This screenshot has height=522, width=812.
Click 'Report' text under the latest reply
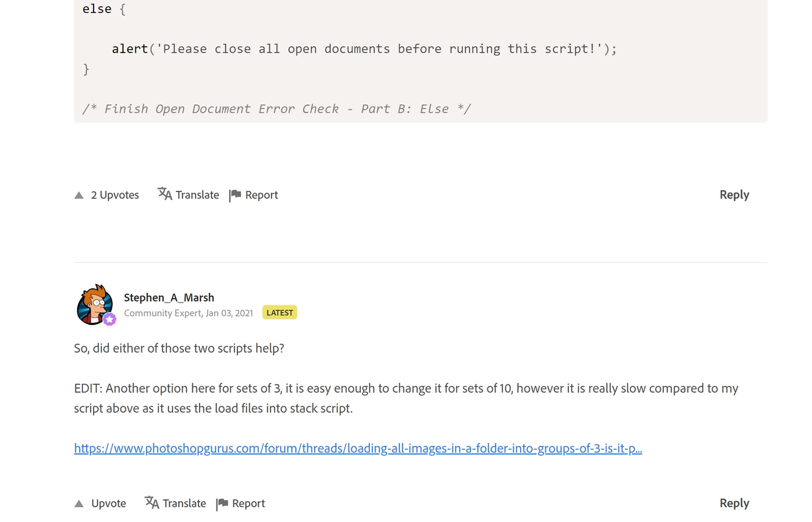point(249,503)
